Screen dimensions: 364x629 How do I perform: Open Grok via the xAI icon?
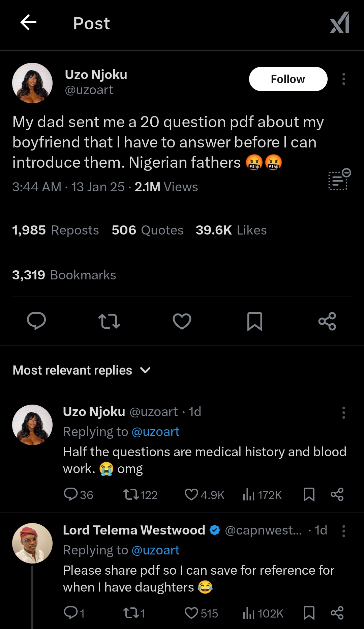point(339,23)
